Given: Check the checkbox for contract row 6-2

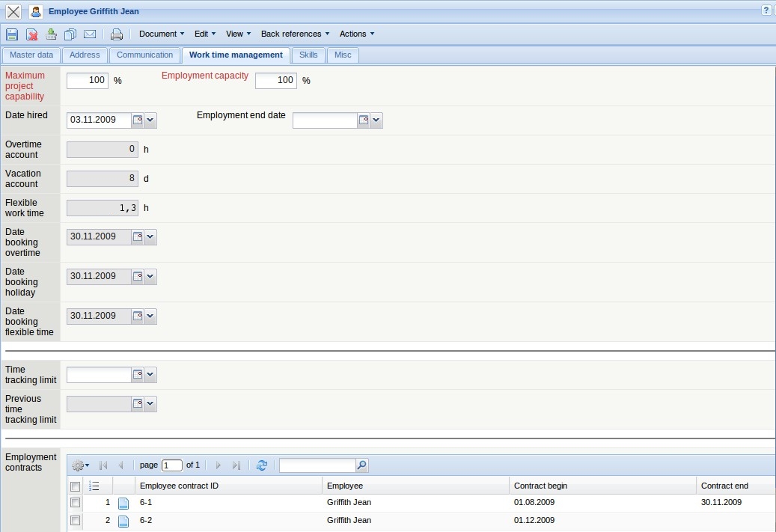Looking at the screenshot, I should [75, 520].
